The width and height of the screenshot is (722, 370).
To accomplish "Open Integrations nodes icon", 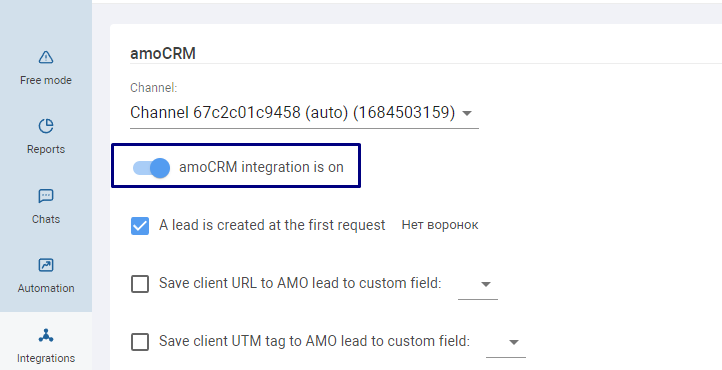I will pyautogui.click(x=46, y=335).
